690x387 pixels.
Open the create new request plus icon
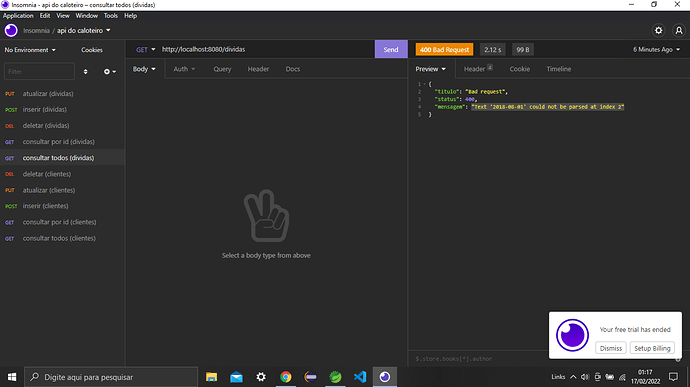[x=110, y=71]
